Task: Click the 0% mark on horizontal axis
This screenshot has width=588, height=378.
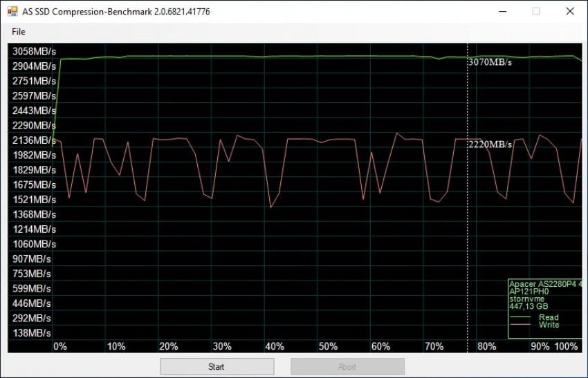Action: tap(60, 346)
